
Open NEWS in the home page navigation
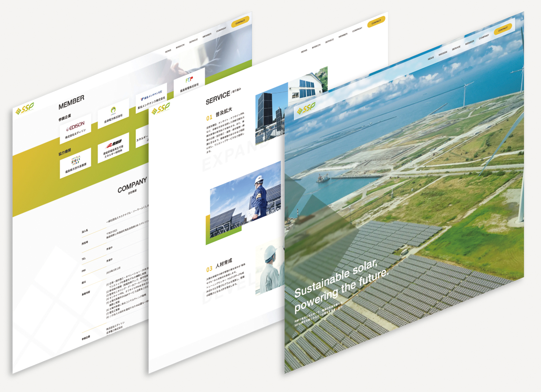pos(431,58)
